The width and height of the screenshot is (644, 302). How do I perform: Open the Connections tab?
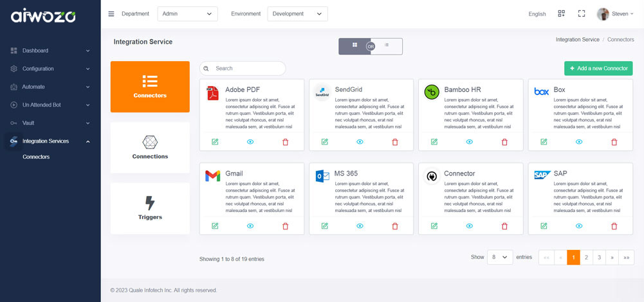tap(150, 147)
